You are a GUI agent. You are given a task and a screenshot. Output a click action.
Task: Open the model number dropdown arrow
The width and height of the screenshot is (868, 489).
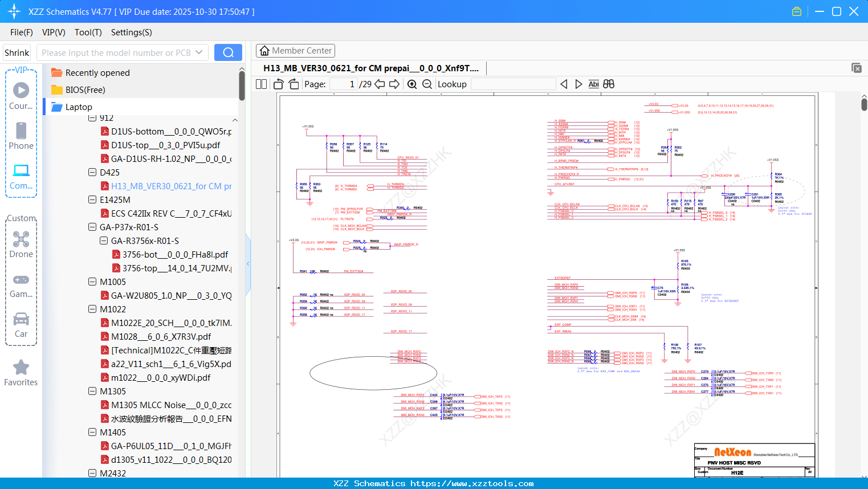[x=199, y=52]
